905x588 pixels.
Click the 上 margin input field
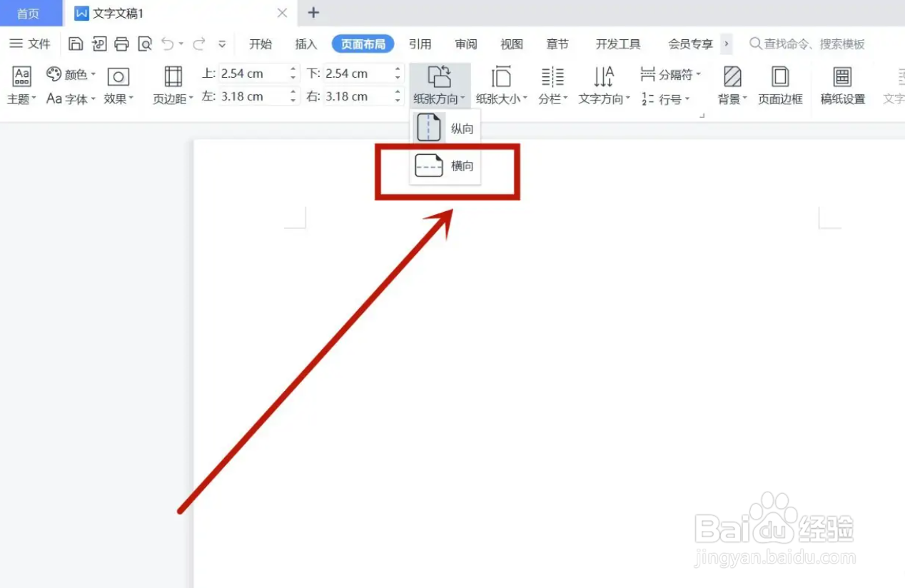coord(253,73)
